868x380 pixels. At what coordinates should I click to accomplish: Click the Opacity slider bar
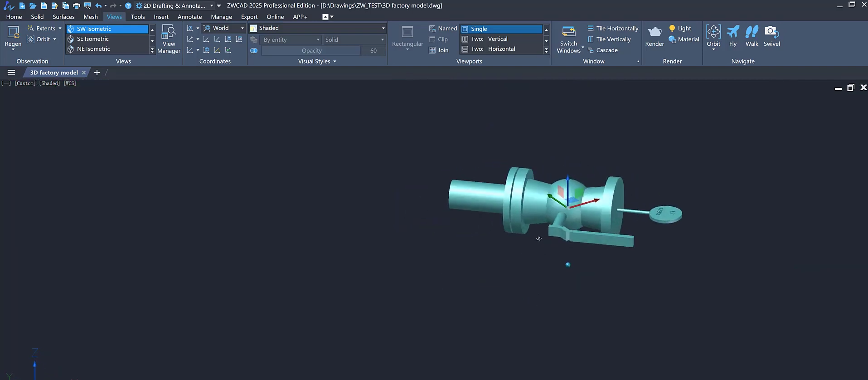coord(311,51)
